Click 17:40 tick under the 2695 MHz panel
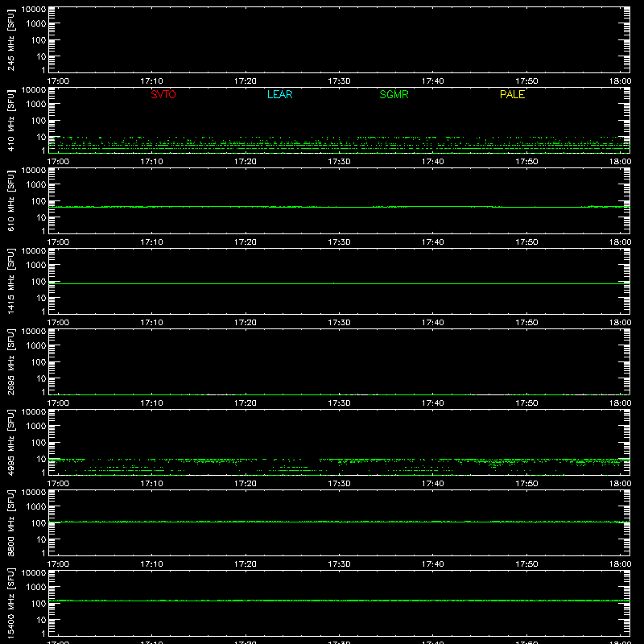Viewport: 644px width, 644px height. [x=433, y=403]
